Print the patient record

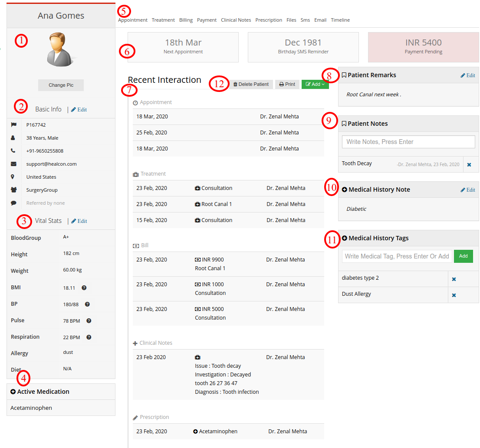point(287,84)
